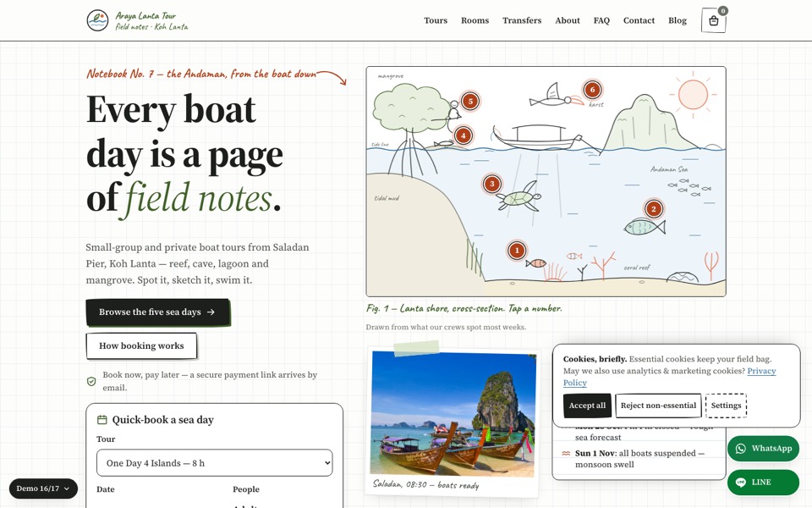Open cookie Settings
812x508 pixels.
726,406
